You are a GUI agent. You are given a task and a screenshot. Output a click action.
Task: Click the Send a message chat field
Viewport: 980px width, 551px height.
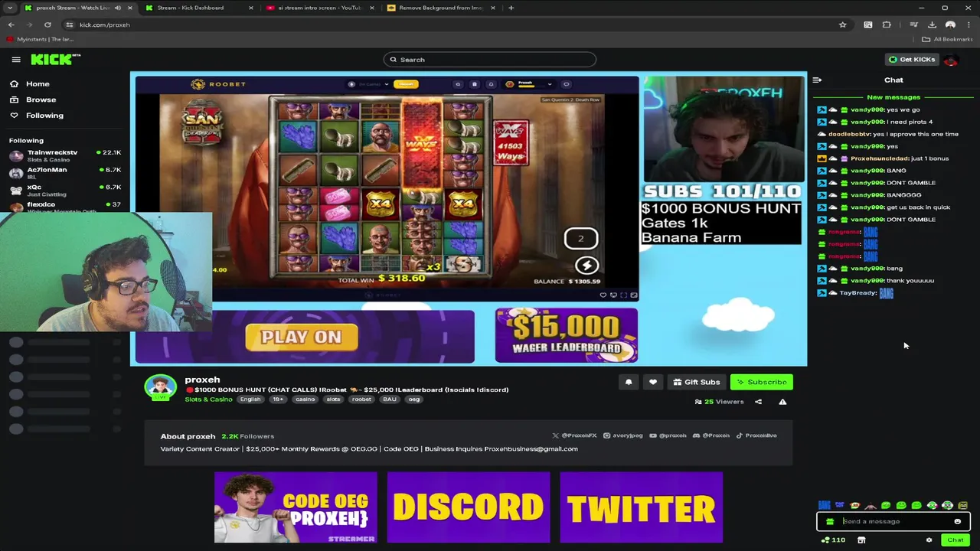point(894,521)
